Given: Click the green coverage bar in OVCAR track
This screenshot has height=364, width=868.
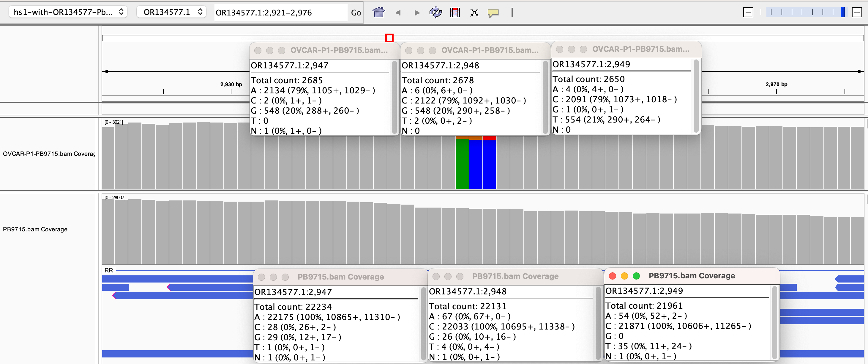Looking at the screenshot, I should (x=462, y=164).
